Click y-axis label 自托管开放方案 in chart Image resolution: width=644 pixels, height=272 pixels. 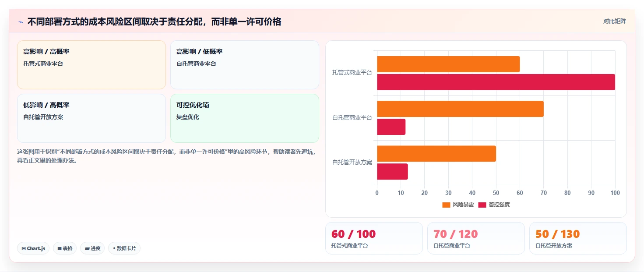(x=352, y=162)
